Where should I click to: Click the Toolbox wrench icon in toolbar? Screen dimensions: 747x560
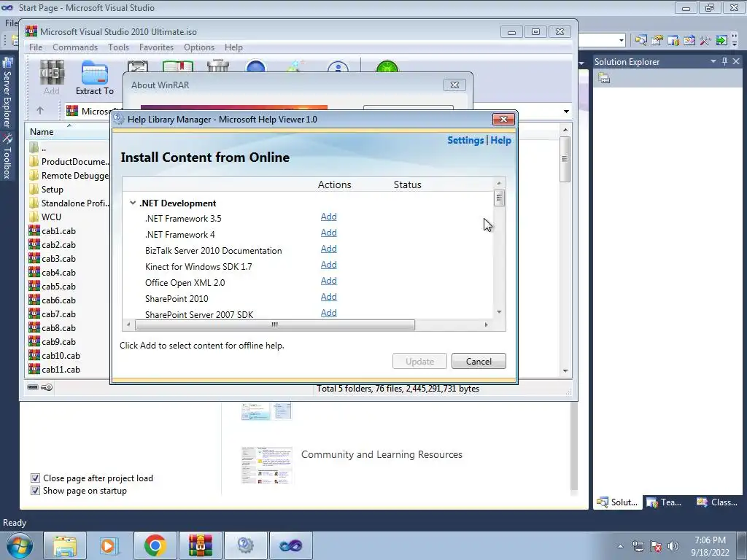point(705,41)
